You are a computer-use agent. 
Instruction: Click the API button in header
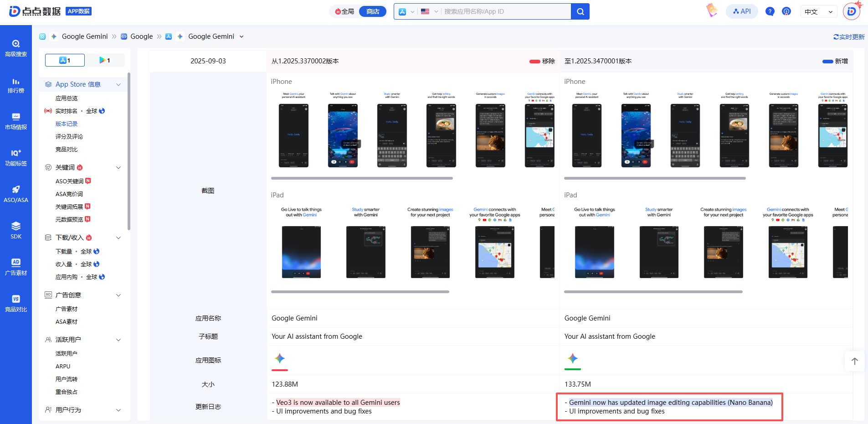pos(742,11)
